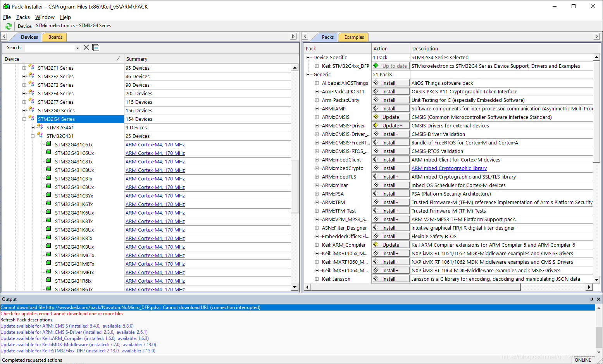The height and width of the screenshot is (364, 603).
Task: Open ARM Cortex-M4 link for STM32G431CBTx
Action: point(155,179)
